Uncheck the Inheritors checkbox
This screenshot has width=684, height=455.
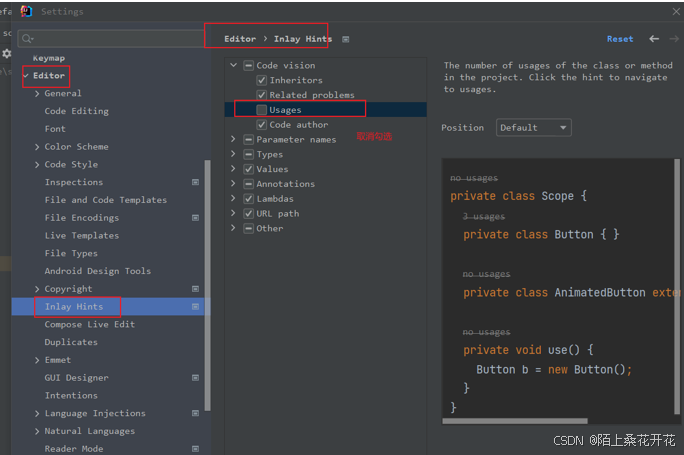262,80
